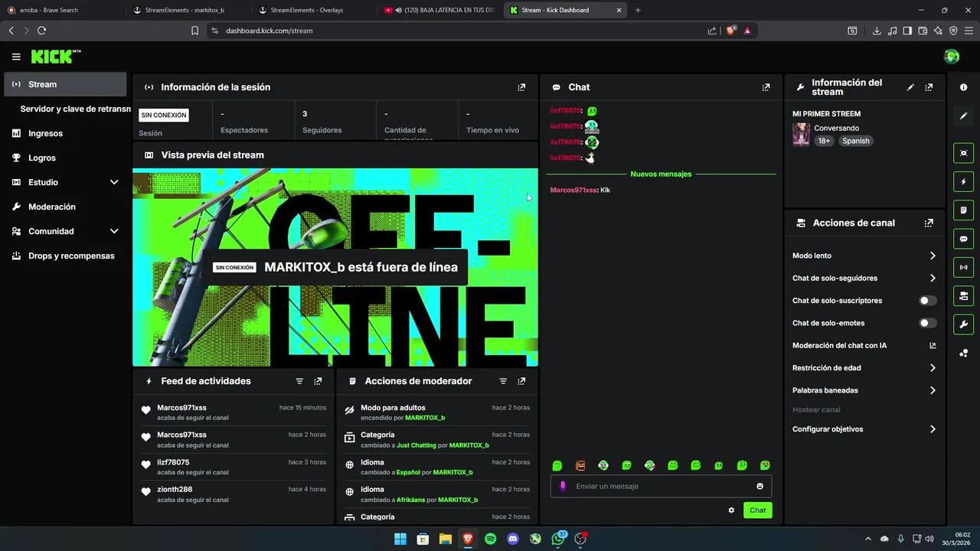Toggle stream preview widget in right sidebar
Image resolution: width=980 pixels, height=551 pixels.
click(x=963, y=153)
